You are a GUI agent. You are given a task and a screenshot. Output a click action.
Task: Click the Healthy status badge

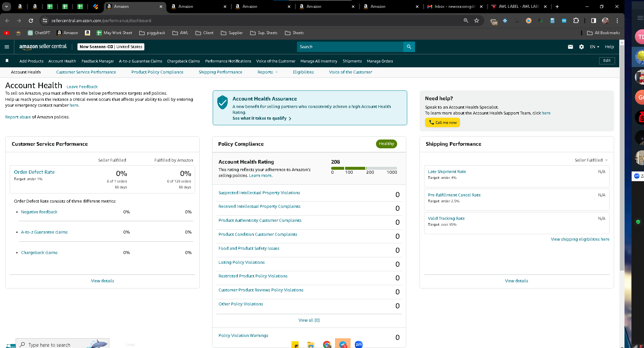[x=386, y=144]
